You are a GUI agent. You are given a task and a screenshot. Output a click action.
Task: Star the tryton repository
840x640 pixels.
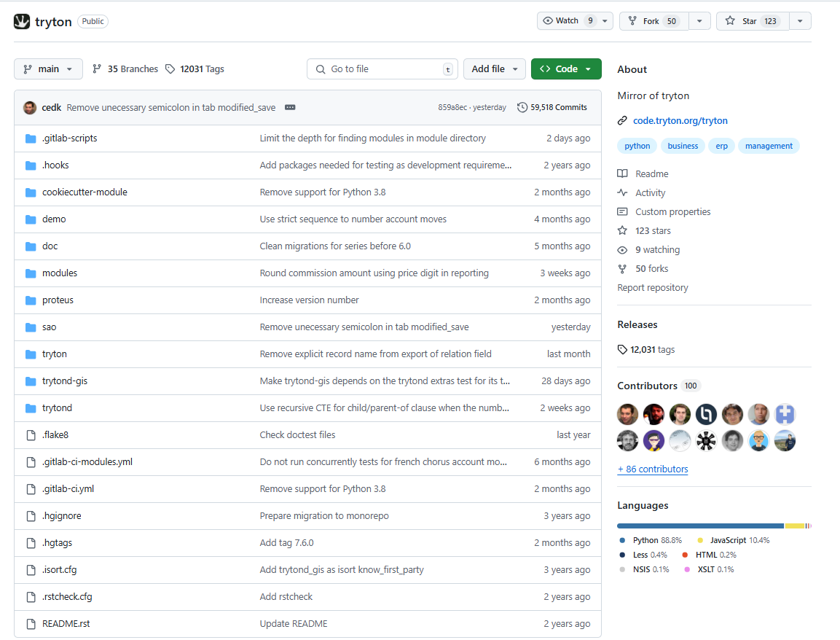753,21
